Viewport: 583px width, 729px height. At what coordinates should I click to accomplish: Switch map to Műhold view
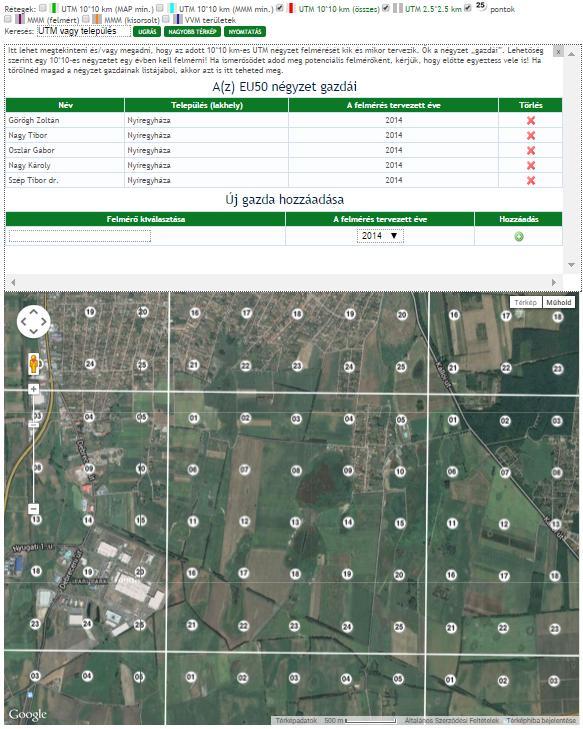(558, 303)
